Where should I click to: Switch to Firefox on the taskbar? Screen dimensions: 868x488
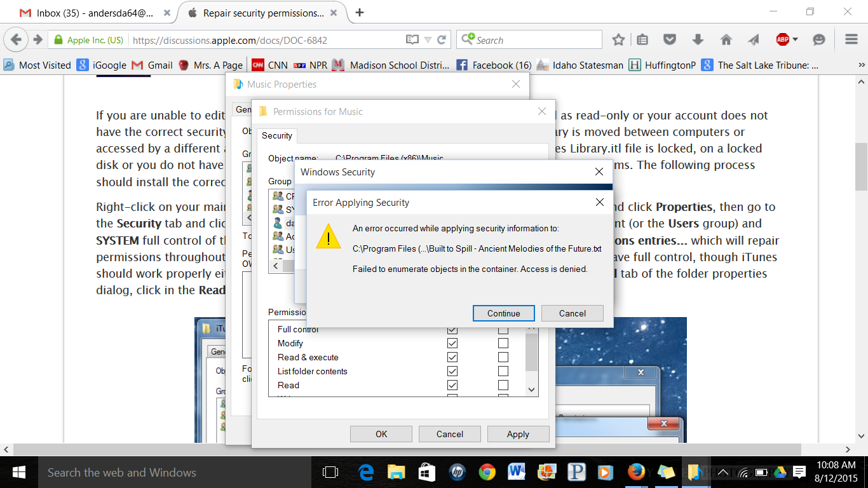(x=637, y=472)
